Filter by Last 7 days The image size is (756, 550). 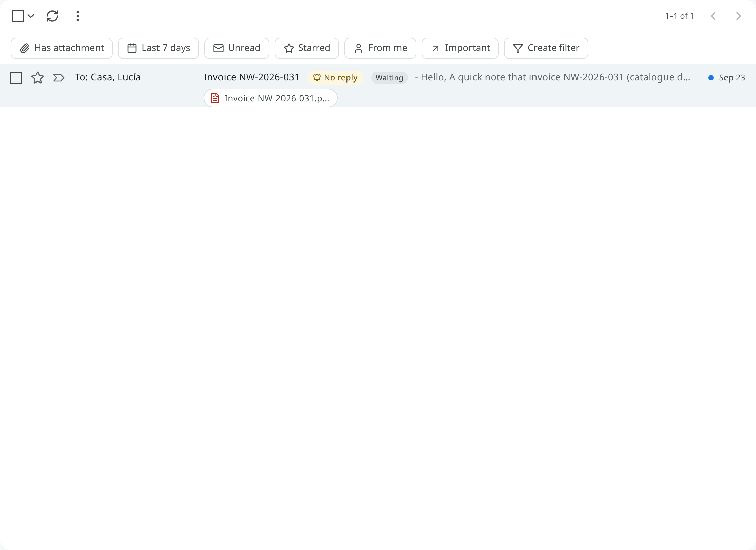159,48
